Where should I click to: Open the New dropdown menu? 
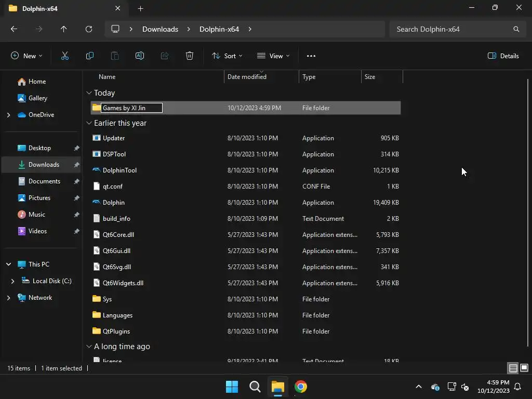[x=26, y=56]
